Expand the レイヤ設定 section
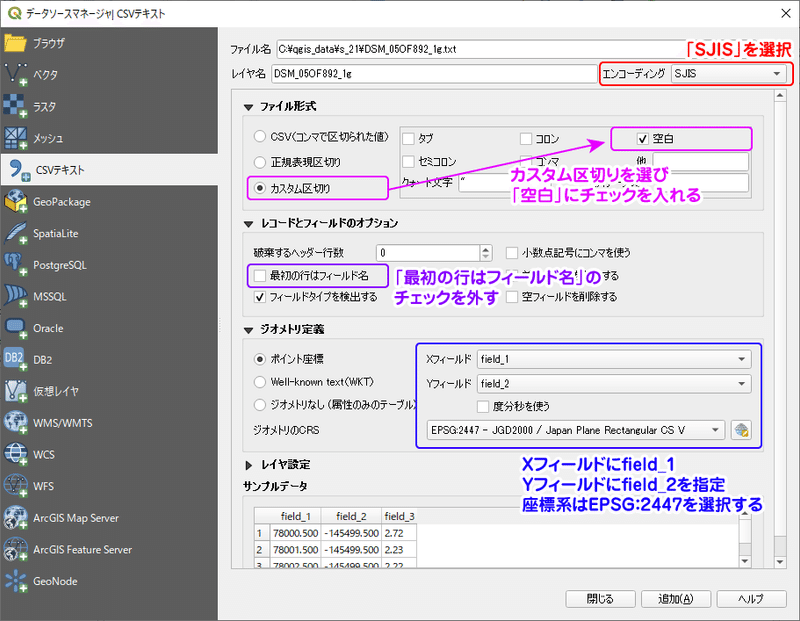 (248, 465)
